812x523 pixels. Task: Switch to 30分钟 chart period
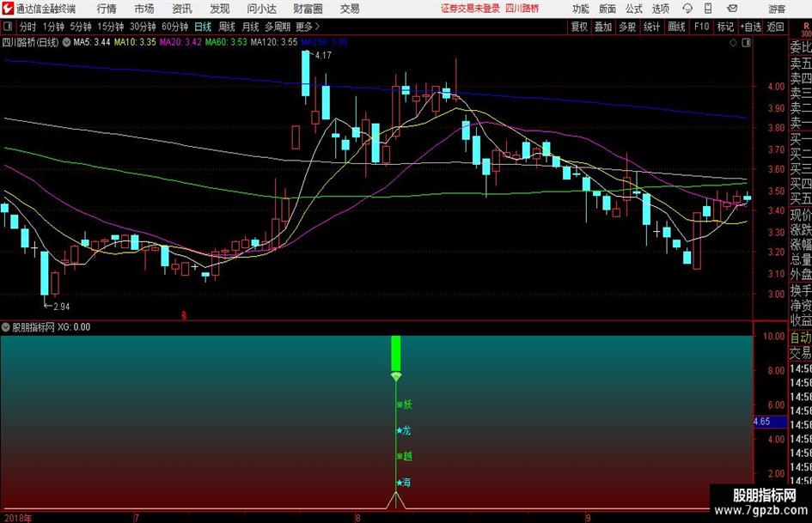[143, 27]
